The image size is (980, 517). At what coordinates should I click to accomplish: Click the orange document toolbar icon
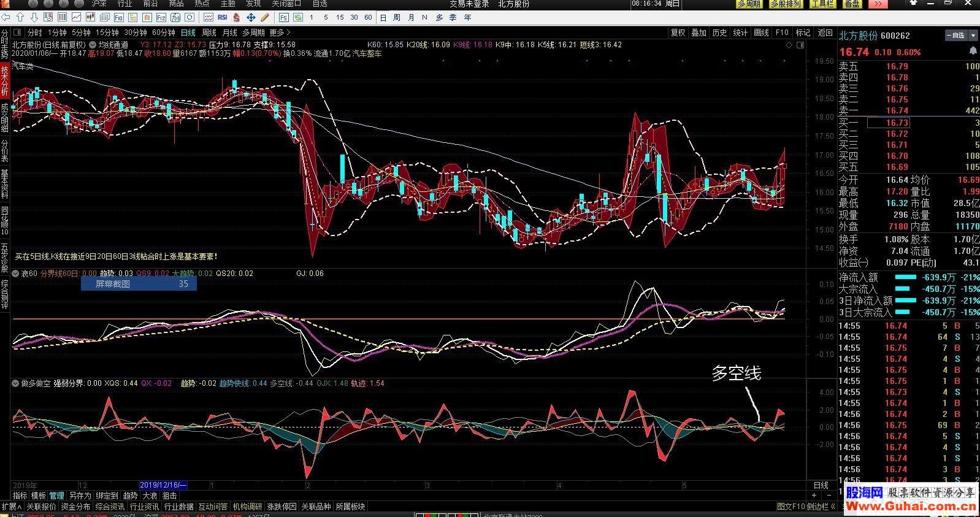[147, 17]
